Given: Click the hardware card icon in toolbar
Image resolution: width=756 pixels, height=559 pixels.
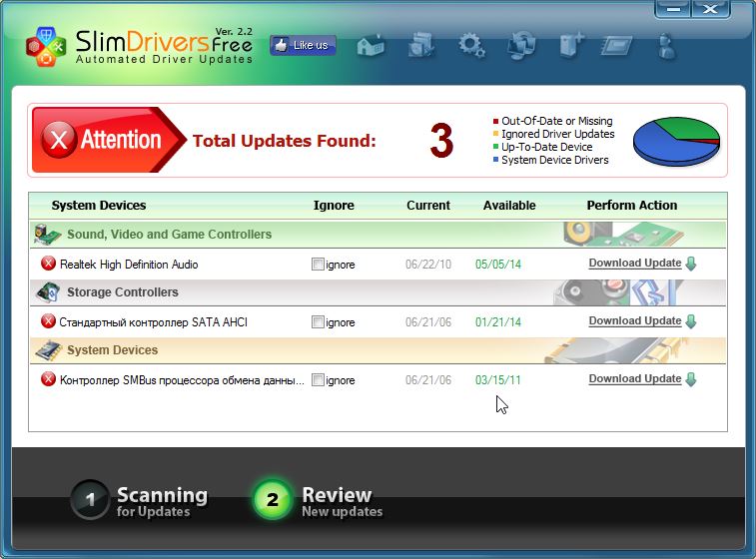Looking at the screenshot, I should coord(616,46).
